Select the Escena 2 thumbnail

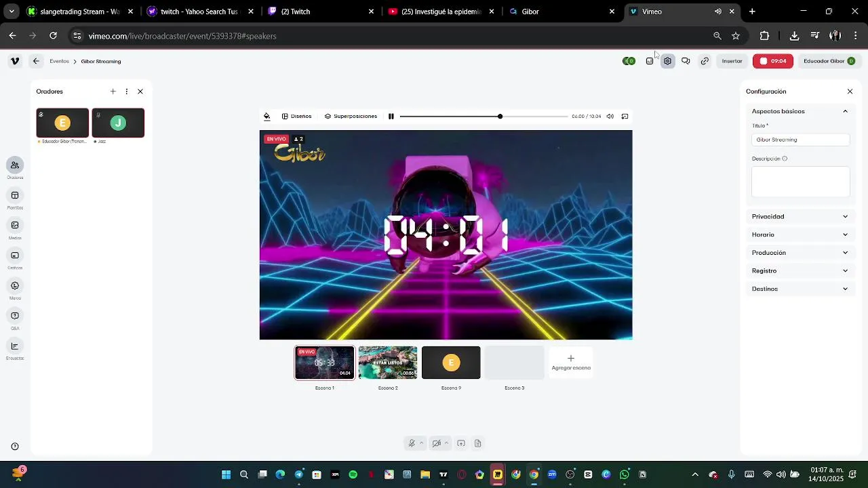pyautogui.click(x=388, y=363)
